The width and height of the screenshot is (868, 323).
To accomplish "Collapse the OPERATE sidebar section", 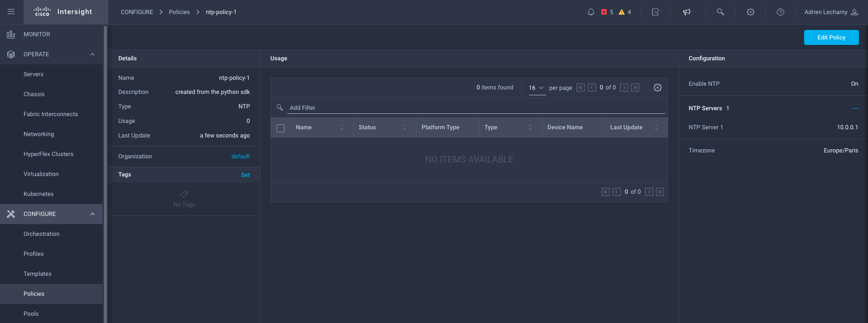I will [92, 54].
